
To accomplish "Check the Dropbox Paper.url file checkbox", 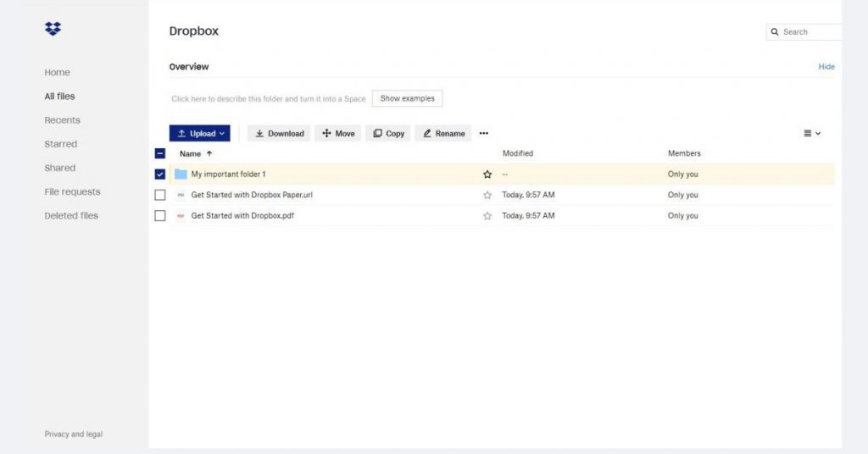I will coord(160,195).
